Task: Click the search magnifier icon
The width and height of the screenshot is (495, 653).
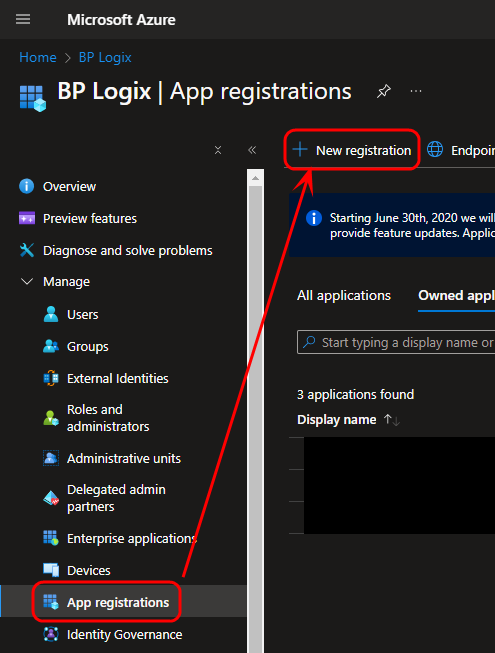Action: (309, 342)
